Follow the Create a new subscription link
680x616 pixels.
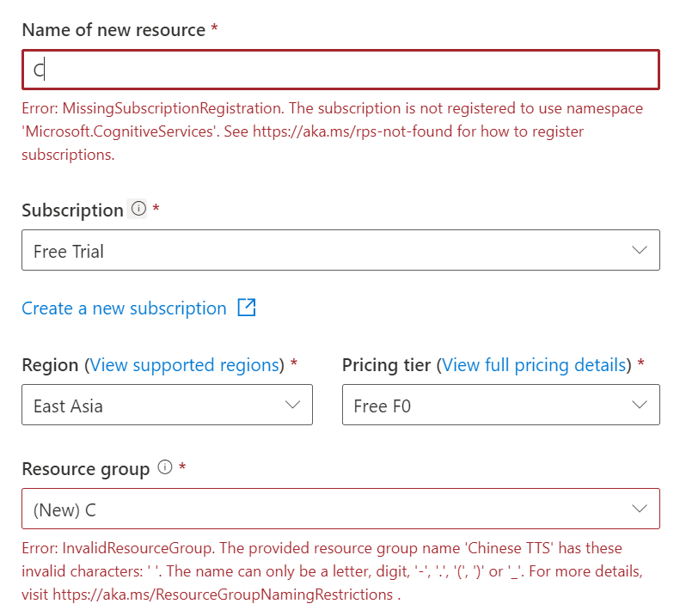tap(124, 308)
